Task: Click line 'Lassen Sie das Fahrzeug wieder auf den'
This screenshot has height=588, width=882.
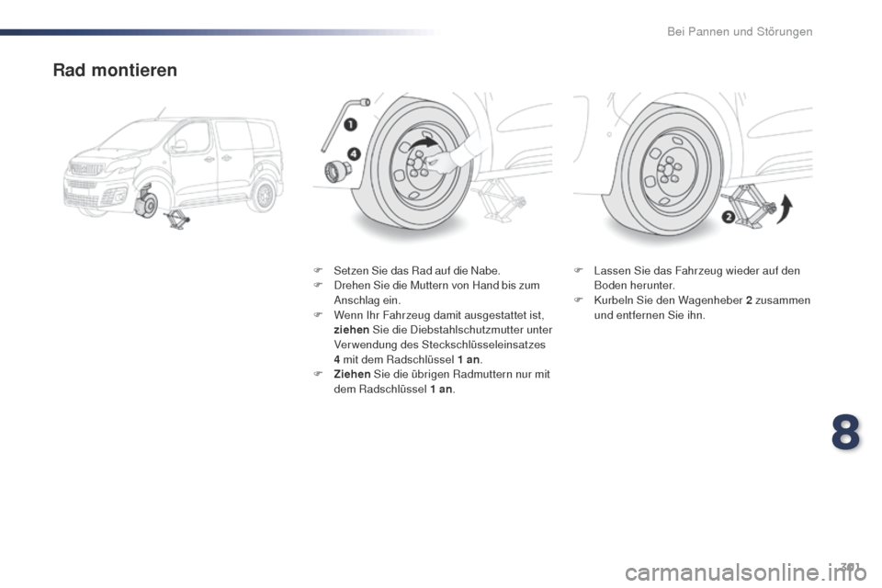Action: tap(697, 271)
